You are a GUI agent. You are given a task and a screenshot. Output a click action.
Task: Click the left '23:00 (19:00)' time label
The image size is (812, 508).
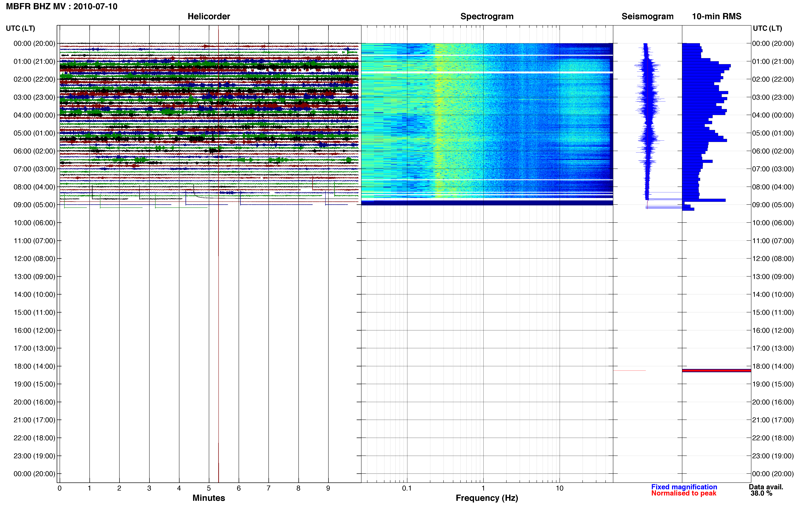point(34,456)
